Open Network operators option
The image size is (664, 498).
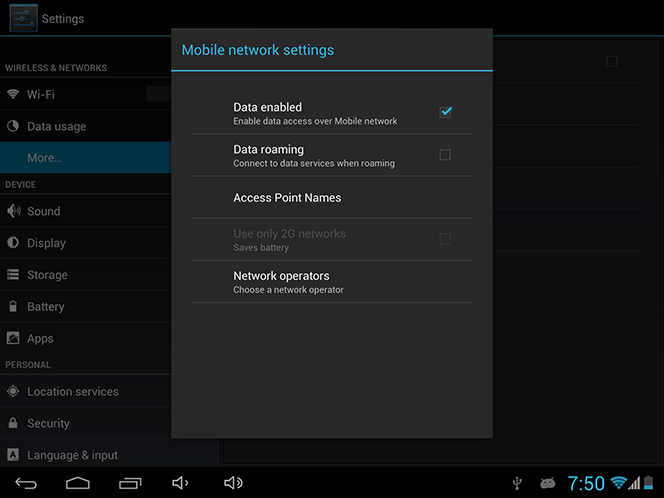(x=332, y=282)
